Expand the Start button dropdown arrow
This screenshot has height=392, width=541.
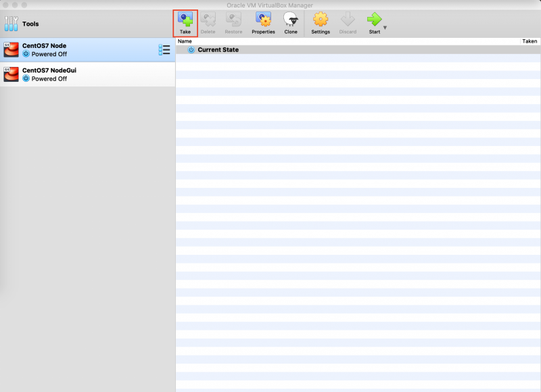385,28
